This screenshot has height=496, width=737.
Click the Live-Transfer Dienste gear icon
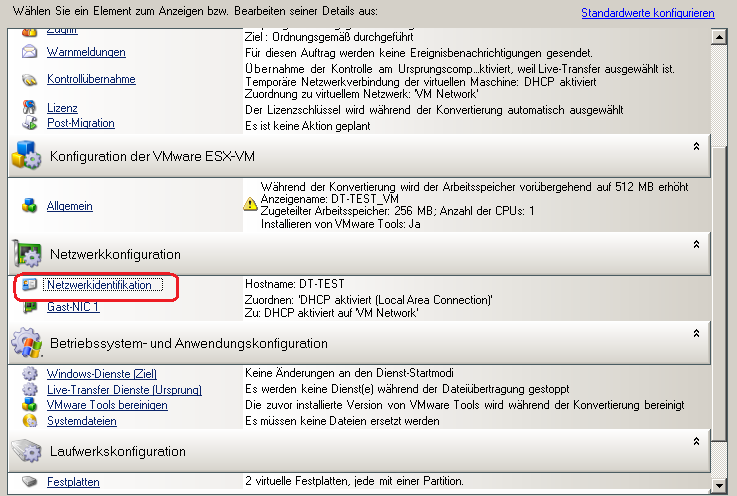(30, 389)
